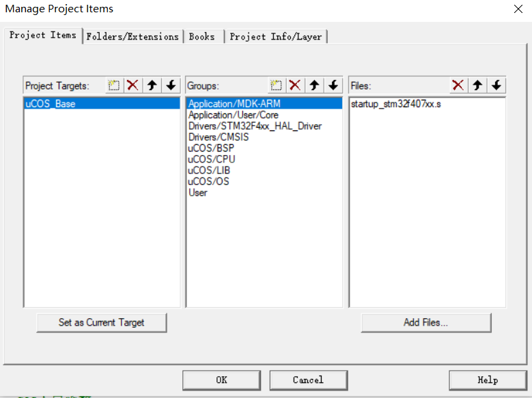
Task: Click New icon in Project Targets header
Action: (x=114, y=85)
